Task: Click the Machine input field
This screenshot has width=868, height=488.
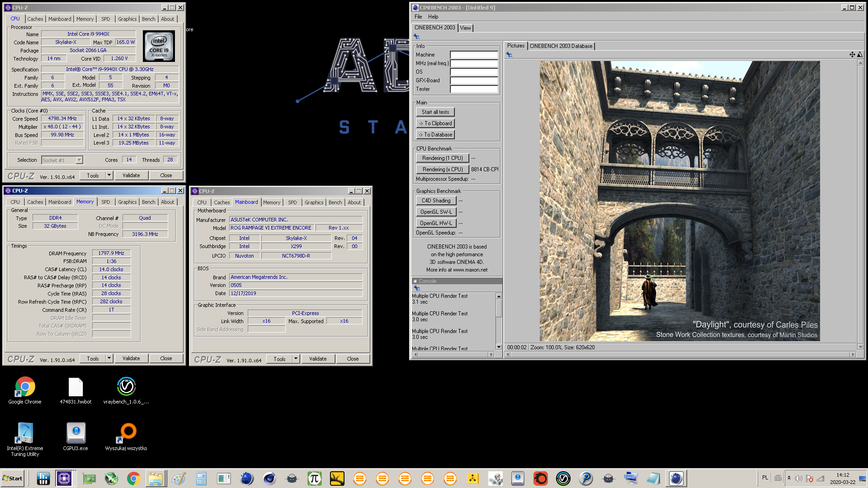Action: coord(474,55)
